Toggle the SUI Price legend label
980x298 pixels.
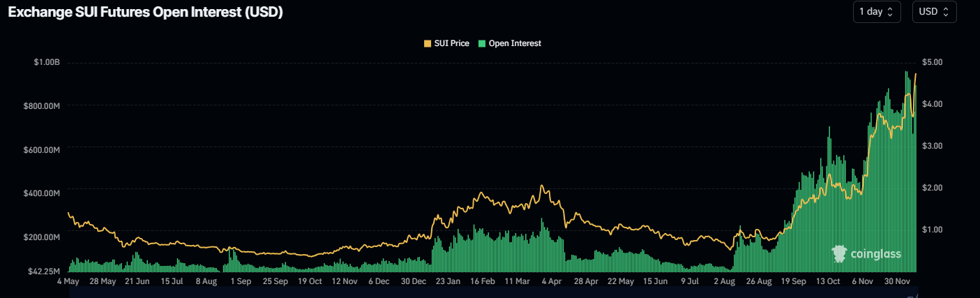pos(453,43)
